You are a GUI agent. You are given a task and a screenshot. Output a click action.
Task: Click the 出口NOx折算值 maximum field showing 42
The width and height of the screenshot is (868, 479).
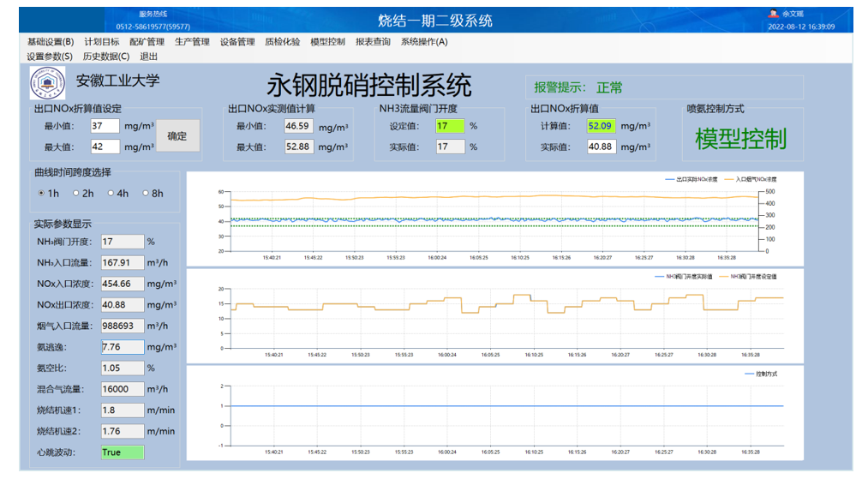coord(105,147)
